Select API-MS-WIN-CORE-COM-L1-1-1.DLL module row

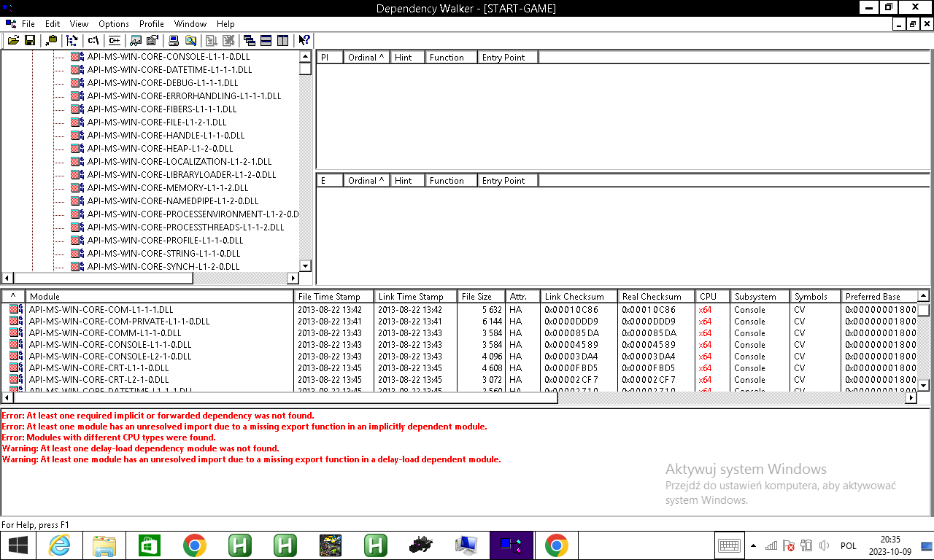click(x=460, y=310)
